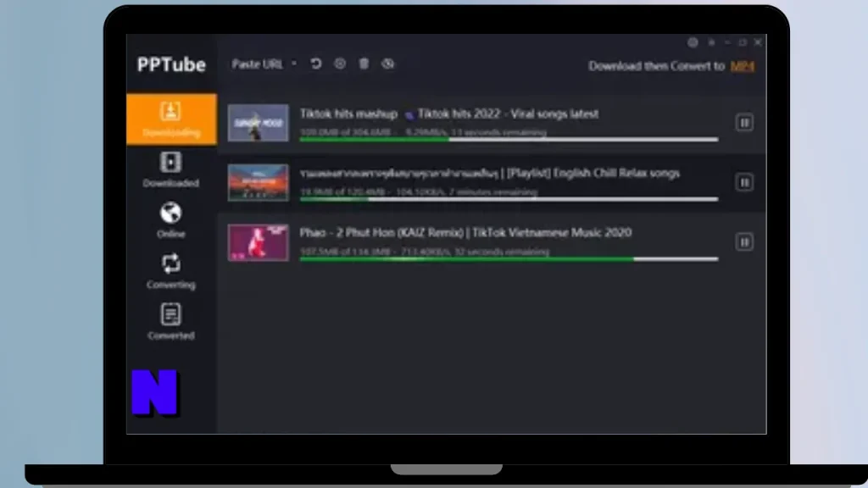Click the Paste URL button
This screenshot has height=488, width=868.
(x=258, y=64)
